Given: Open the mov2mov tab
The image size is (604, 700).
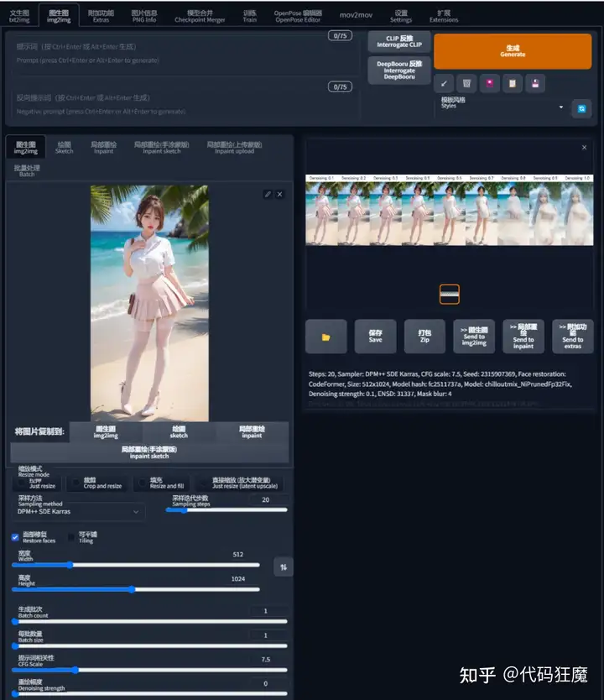Looking at the screenshot, I should (x=356, y=15).
